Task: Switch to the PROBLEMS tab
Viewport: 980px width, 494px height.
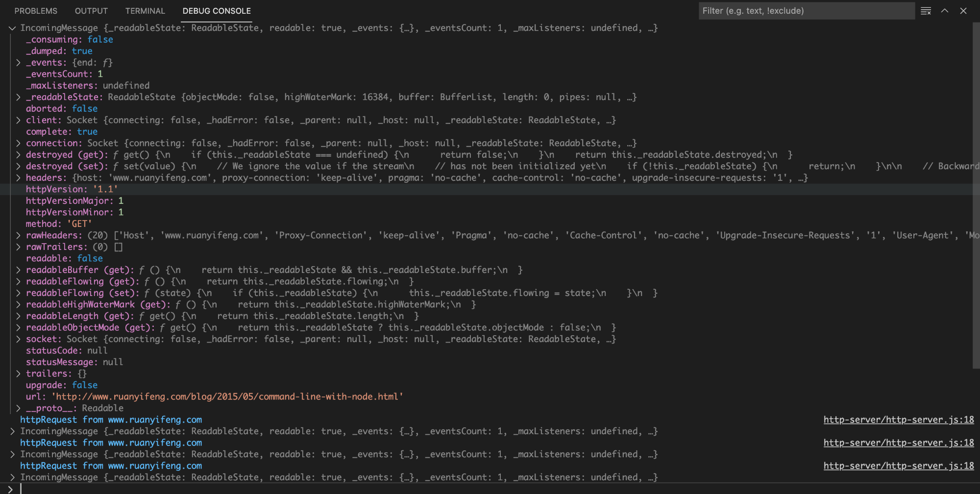Action: point(36,11)
